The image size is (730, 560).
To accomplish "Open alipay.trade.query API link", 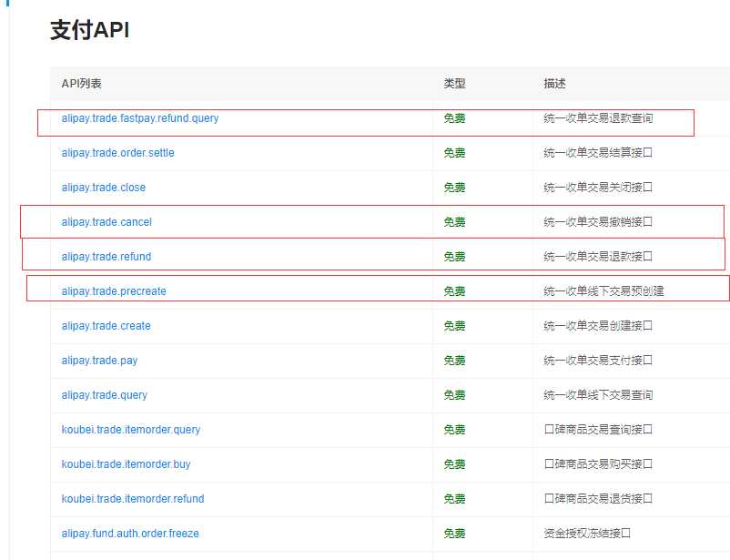I will click(105, 395).
